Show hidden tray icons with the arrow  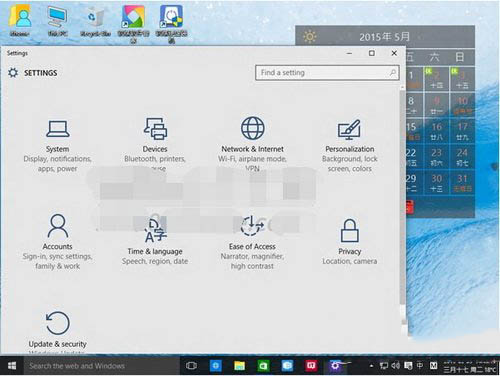[371, 366]
